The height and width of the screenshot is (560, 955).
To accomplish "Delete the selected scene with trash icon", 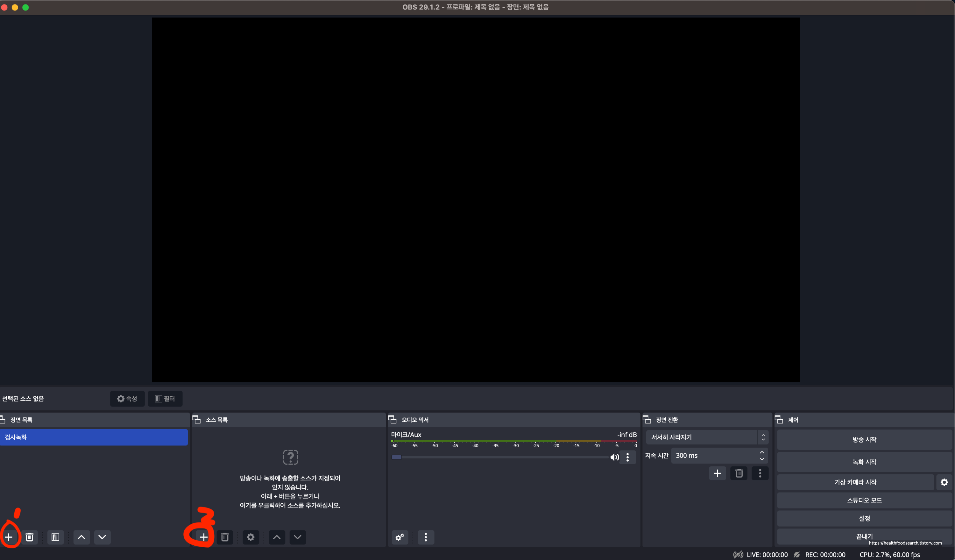I will 30,537.
